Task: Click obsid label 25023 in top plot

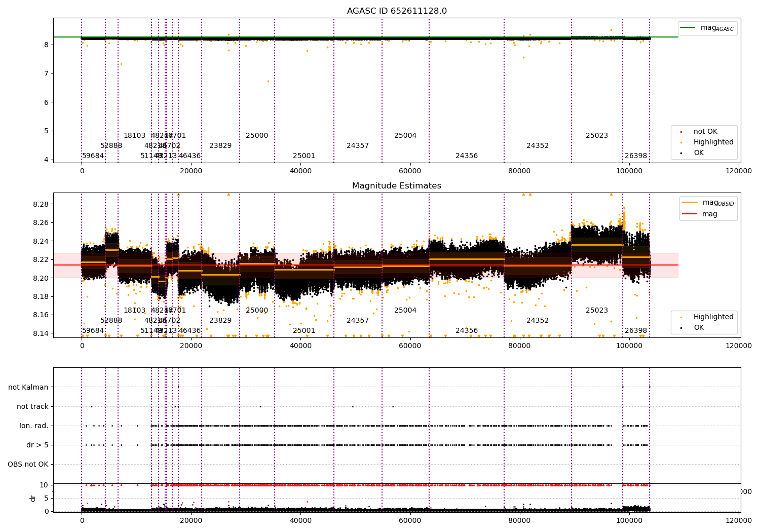Action: pyautogui.click(x=597, y=136)
